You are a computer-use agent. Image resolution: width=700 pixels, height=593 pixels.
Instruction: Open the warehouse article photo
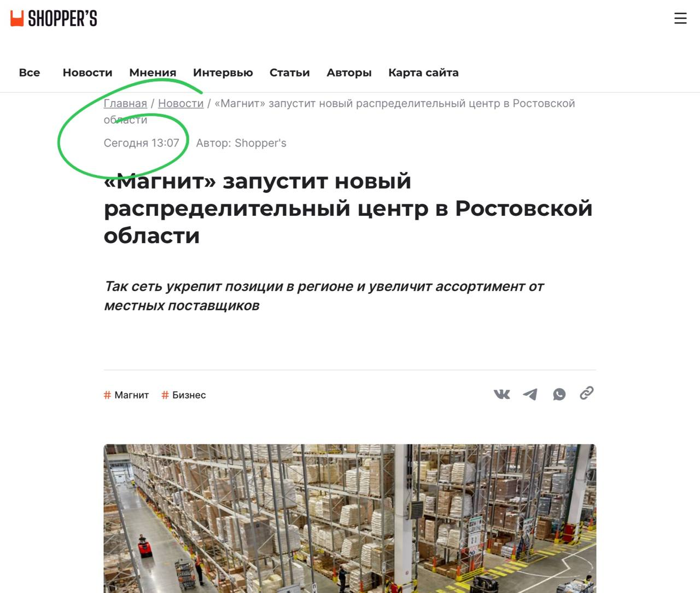350,518
